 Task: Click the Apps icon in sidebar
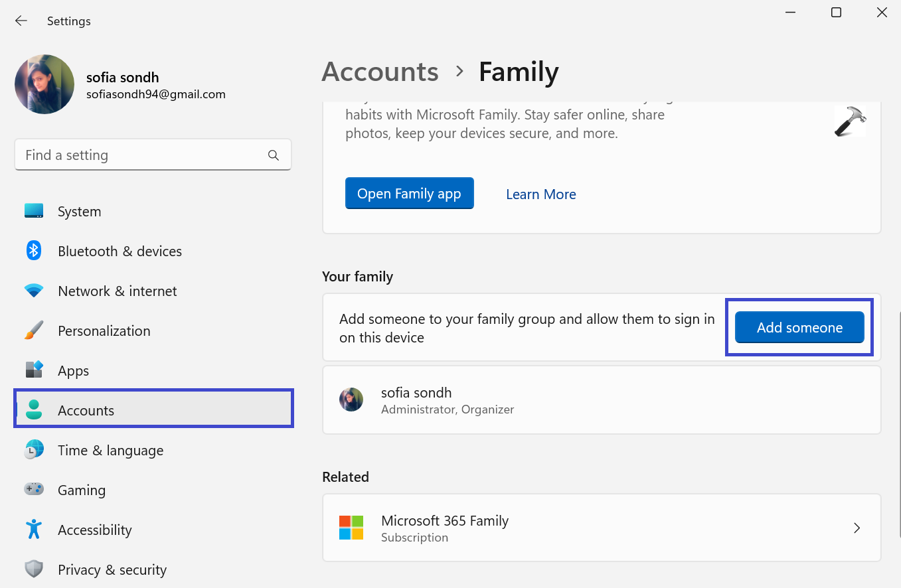34,370
